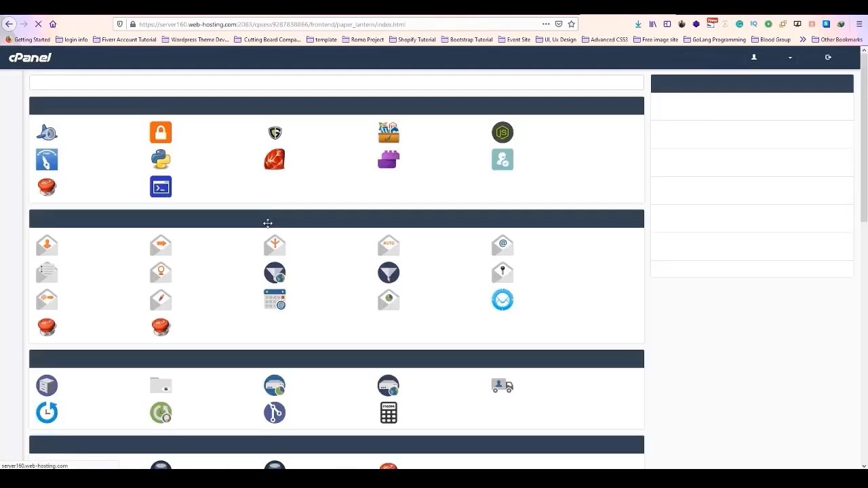Stop page loading in browser
This screenshot has width=868, height=488.
click(38, 24)
